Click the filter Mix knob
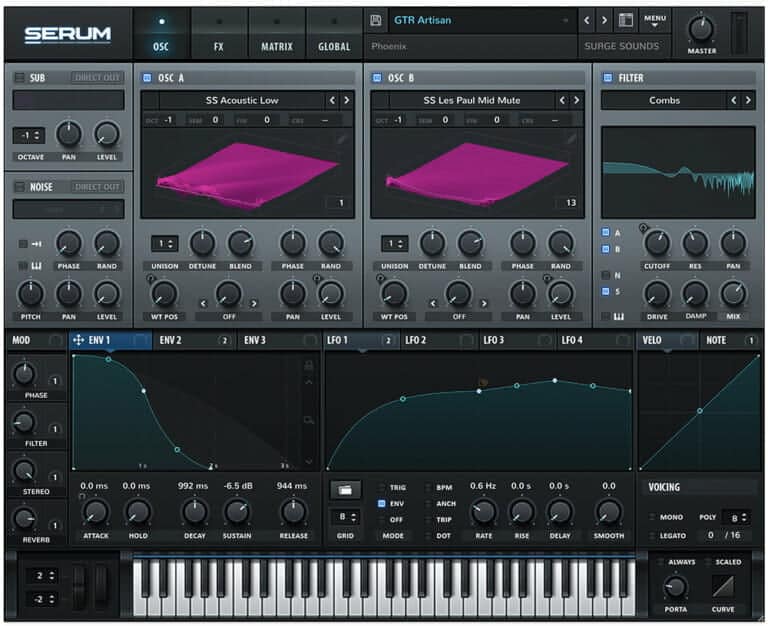This screenshot has width=768, height=626. click(x=733, y=294)
